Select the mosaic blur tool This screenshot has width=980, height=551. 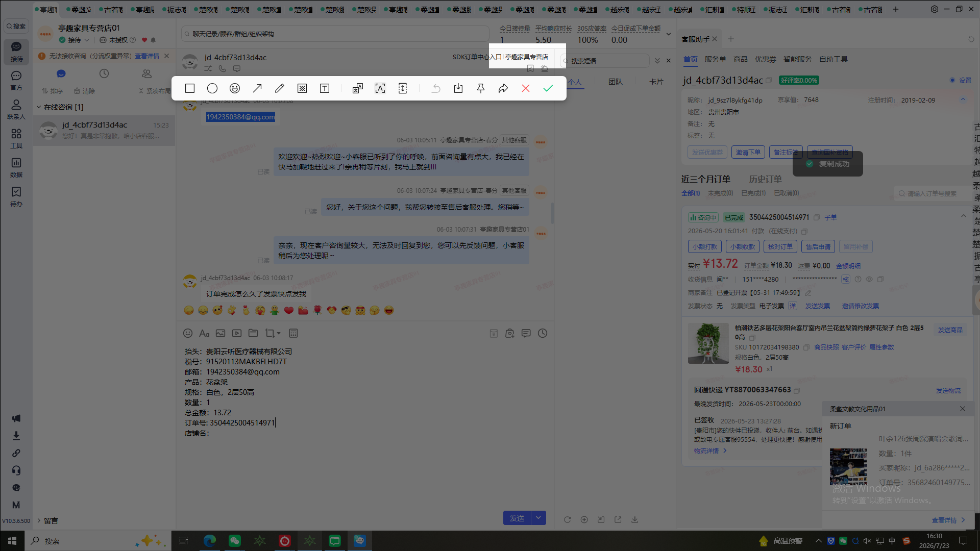(x=302, y=88)
